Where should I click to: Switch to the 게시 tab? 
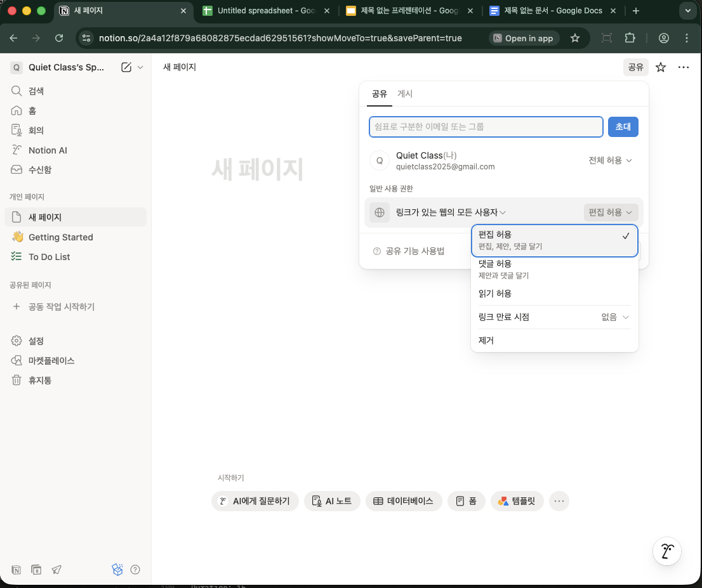[405, 94]
